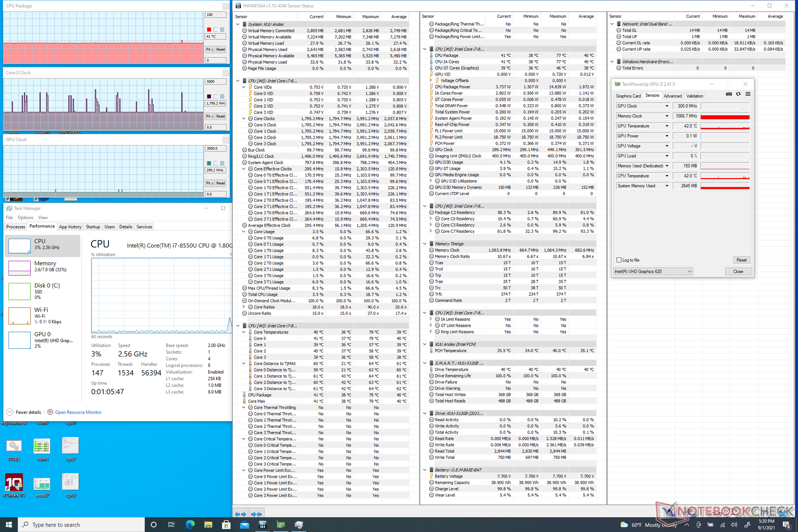
Task: Launch Microsoft Edge from taskbar
Action: tap(190, 524)
